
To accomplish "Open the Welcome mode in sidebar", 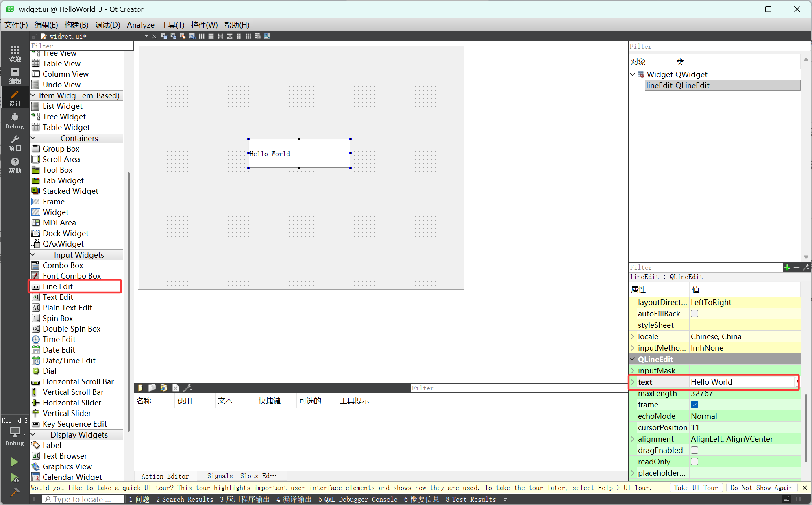I will 15,54.
